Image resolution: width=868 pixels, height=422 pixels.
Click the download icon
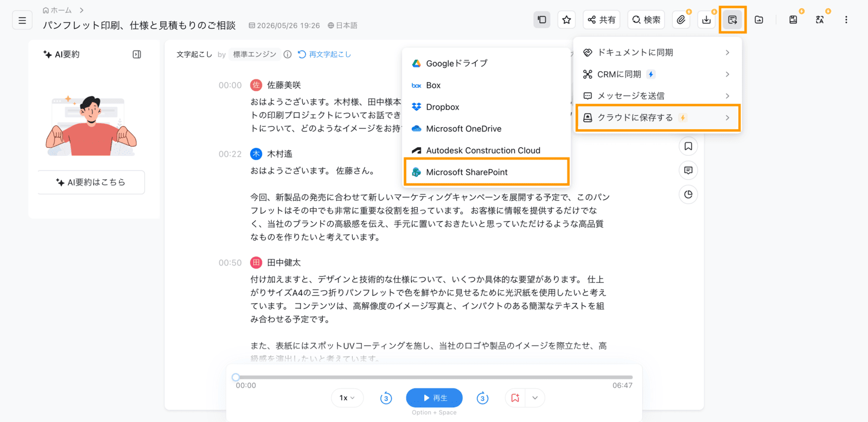[706, 20]
